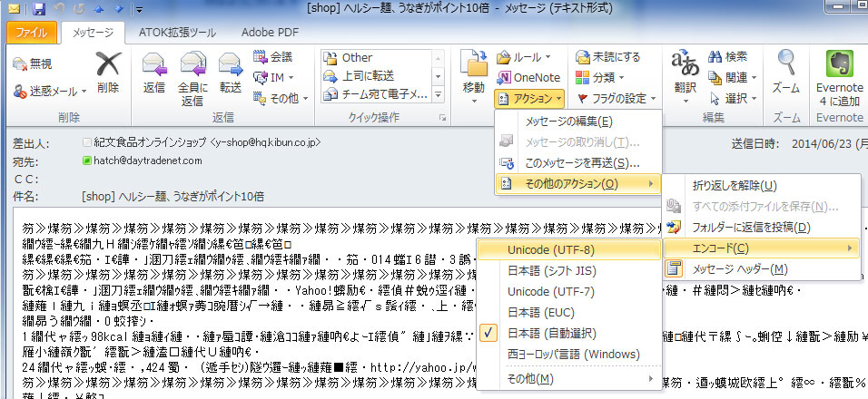Select チーム宛て電子メール quick step

(x=377, y=94)
